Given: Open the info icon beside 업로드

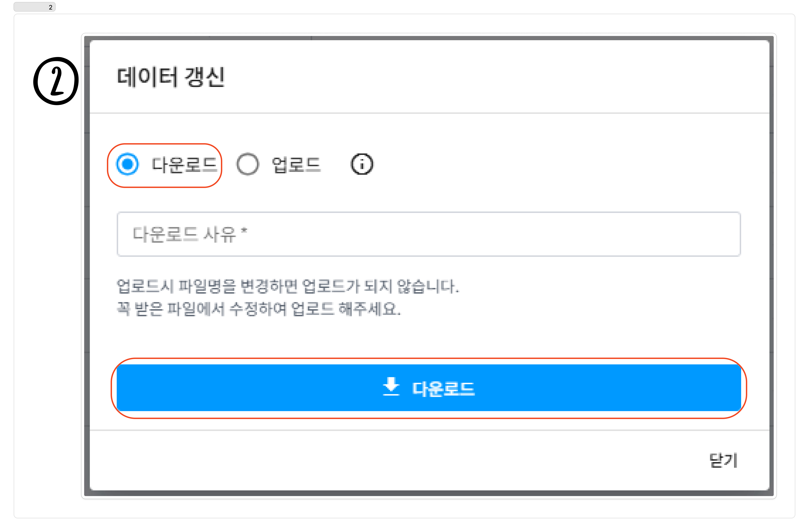Looking at the screenshot, I should 362,164.
